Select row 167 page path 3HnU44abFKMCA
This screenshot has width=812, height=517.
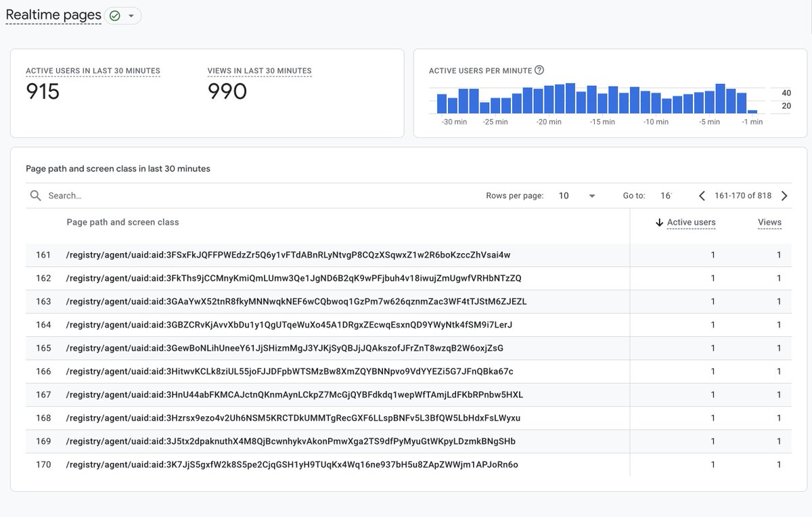pos(294,395)
